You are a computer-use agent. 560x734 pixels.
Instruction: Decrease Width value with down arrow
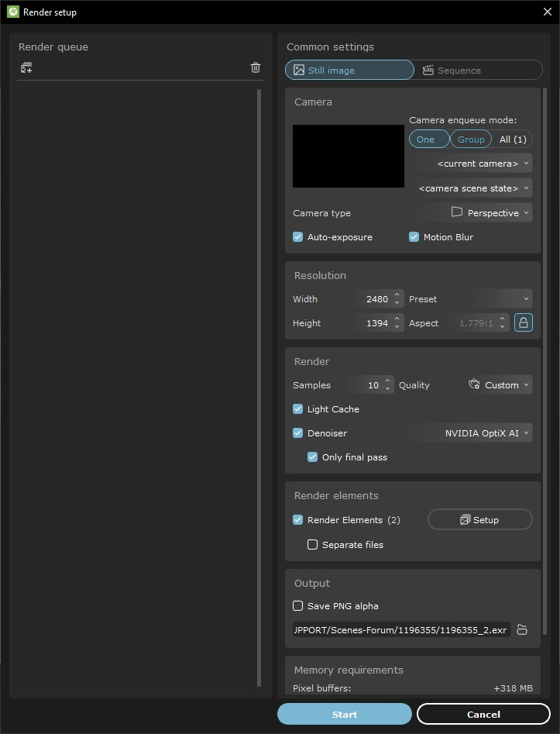tap(397, 303)
